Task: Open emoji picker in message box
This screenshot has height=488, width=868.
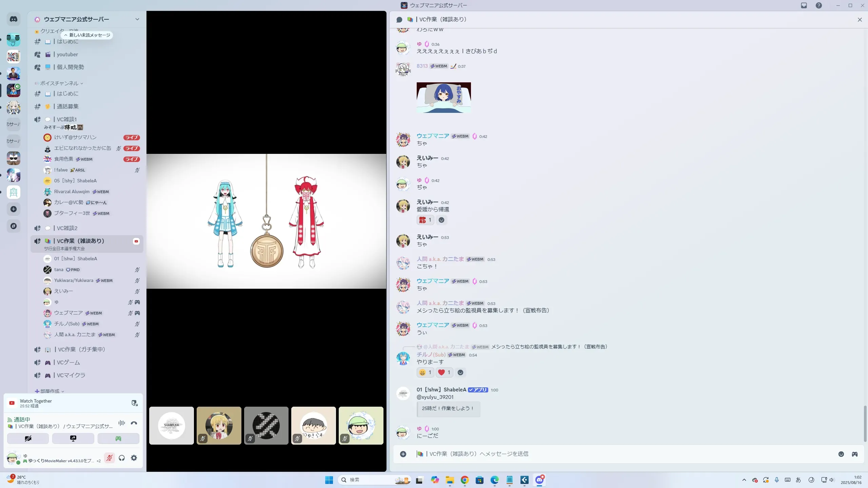Action: [841, 454]
